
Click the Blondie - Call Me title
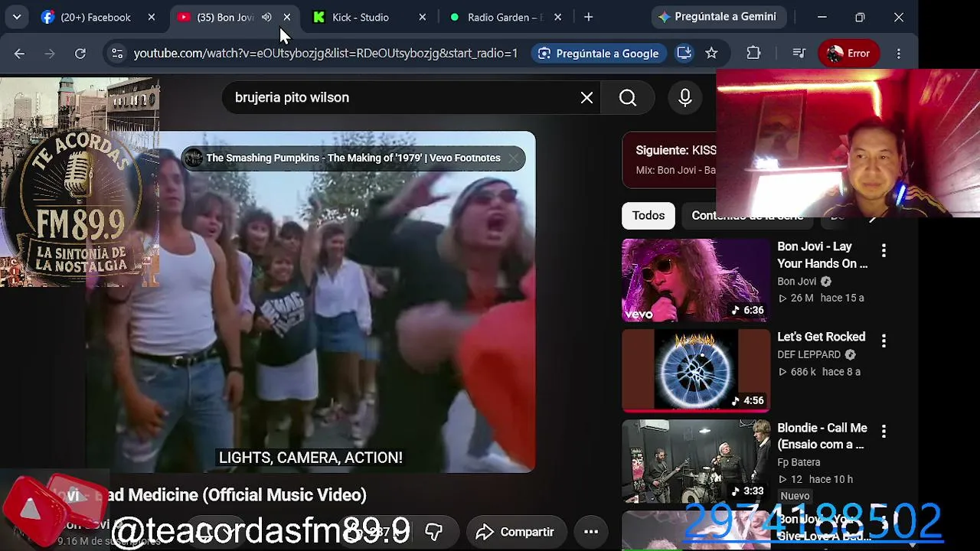point(822,436)
